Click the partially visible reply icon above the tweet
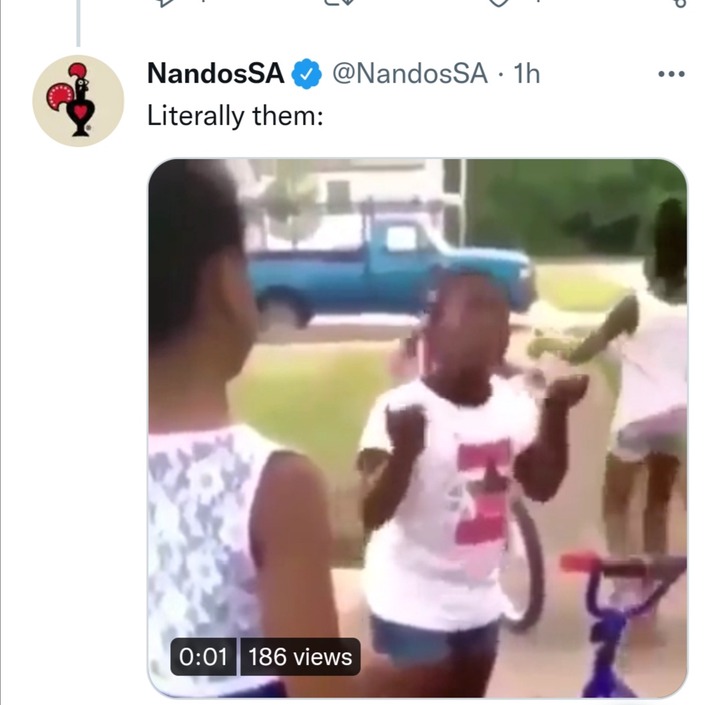This screenshot has height=705, width=720. [165, 3]
